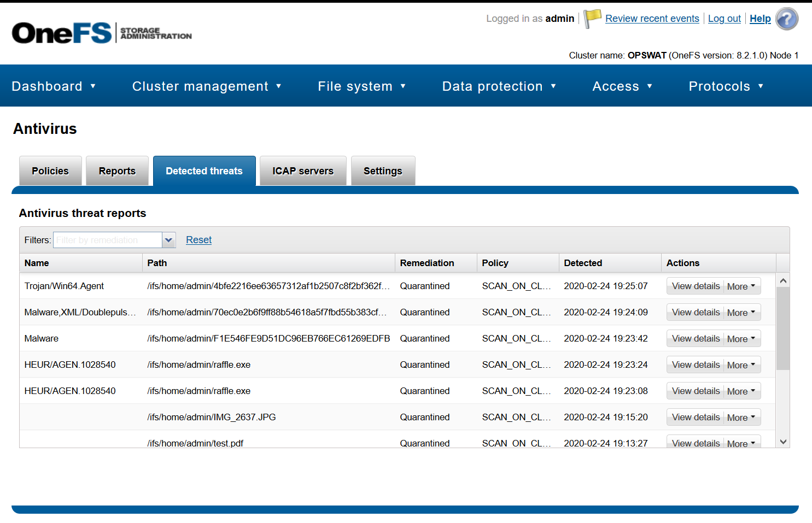Click the 2020-02-24 19:25:07 detected timestamp
The height and width of the screenshot is (523, 812).
point(606,286)
